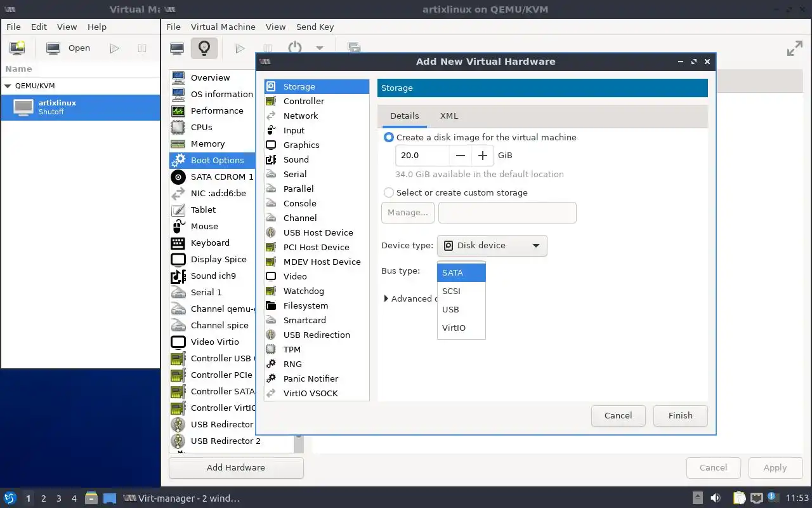Click Finish button
The image size is (812, 508).
point(680,415)
